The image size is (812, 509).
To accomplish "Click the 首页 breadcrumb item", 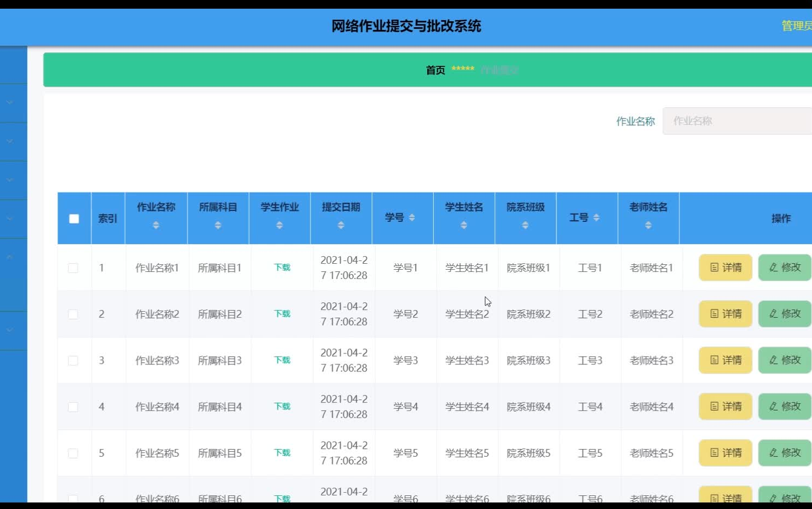I will pos(435,70).
